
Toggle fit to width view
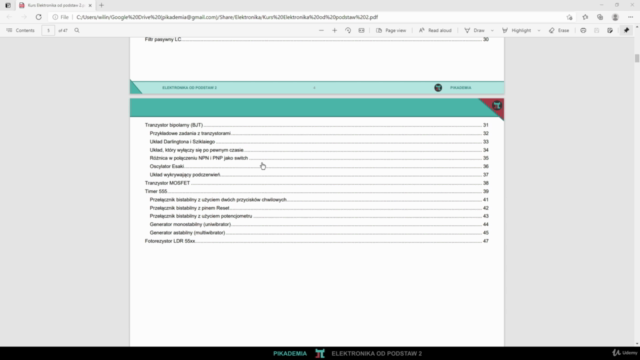tap(361, 31)
